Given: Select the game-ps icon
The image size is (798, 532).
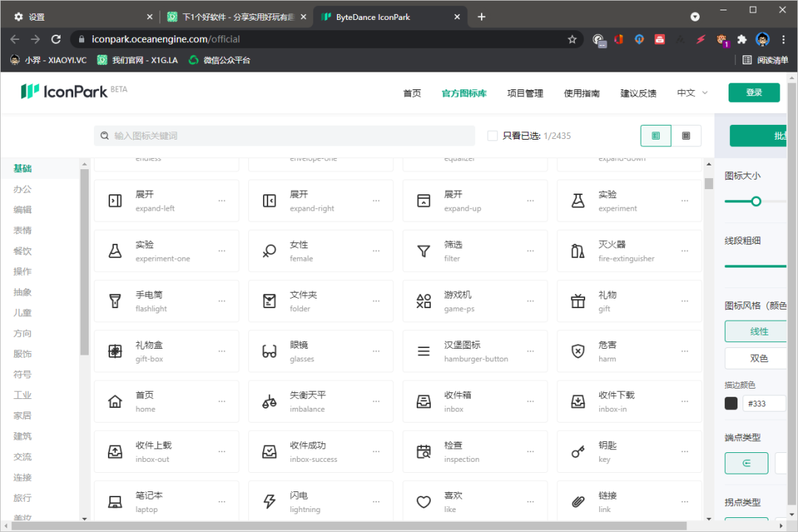Looking at the screenshot, I should (423, 301).
